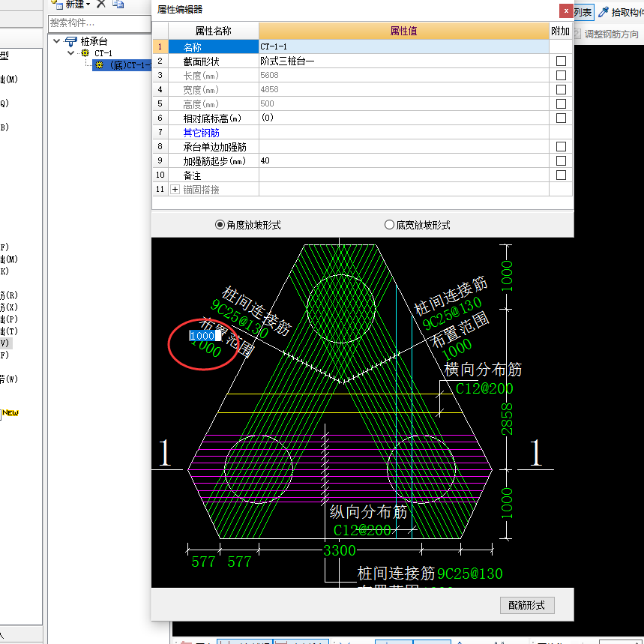This screenshot has height=644, width=644.
Task: Click the 名称 value cell CT-1-1
Action: click(x=404, y=46)
